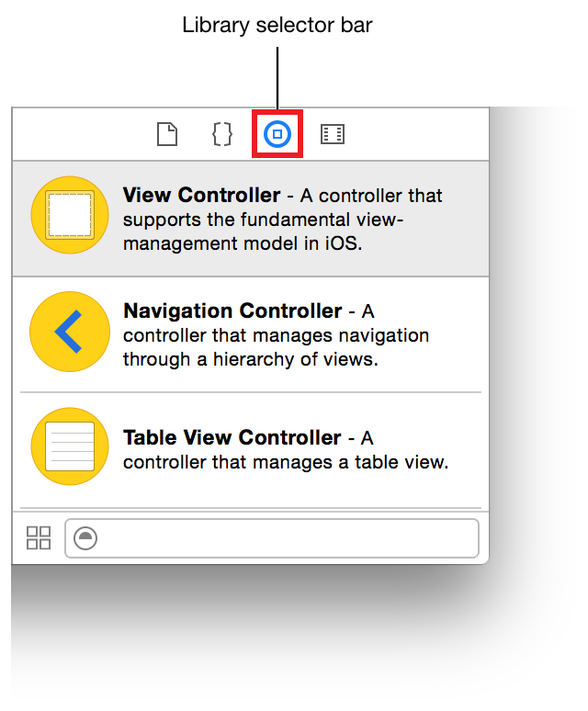588x711 pixels.
Task: Click the "Library selector bar" caption
Action: 277,25
